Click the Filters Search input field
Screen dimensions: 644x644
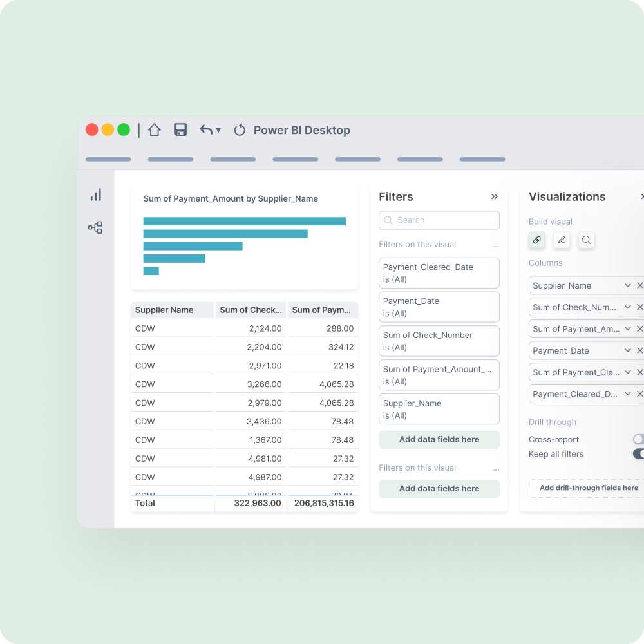(x=439, y=220)
